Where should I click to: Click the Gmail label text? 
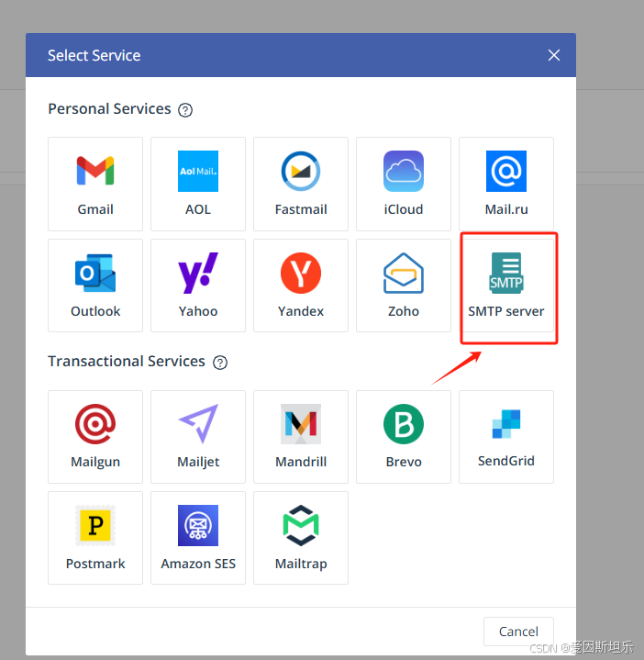pos(95,209)
